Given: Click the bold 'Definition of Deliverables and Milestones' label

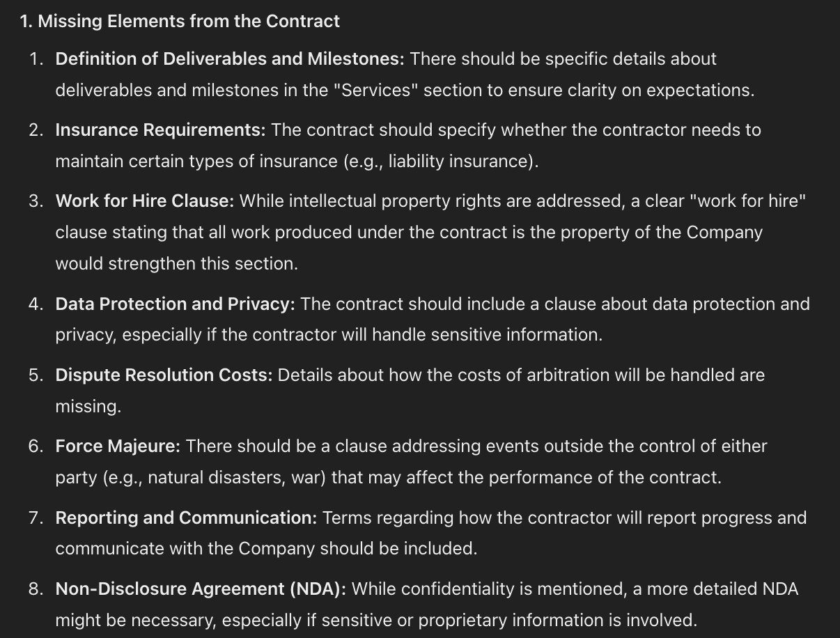Looking at the screenshot, I should coord(229,59).
